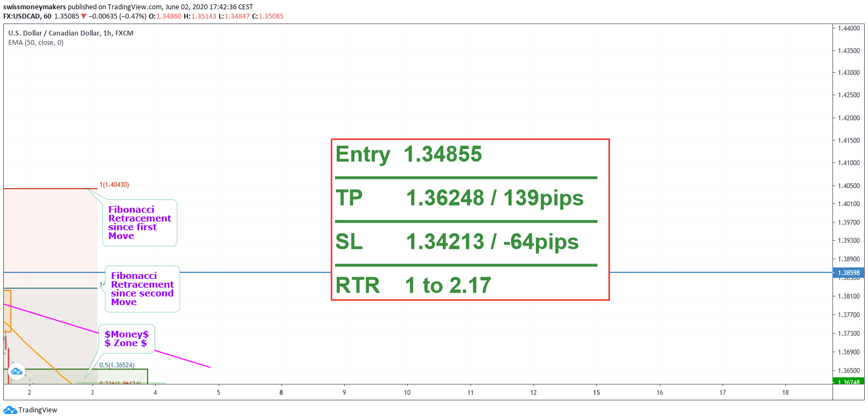This screenshot has height=420, width=868.
Task: Click the Entry 1.34855 line
Action: coord(409,154)
